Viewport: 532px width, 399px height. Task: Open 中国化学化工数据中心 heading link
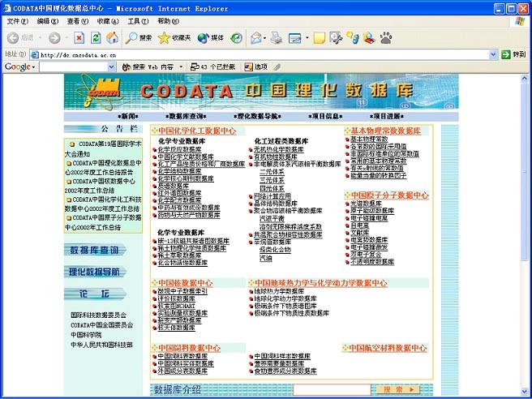(197, 131)
